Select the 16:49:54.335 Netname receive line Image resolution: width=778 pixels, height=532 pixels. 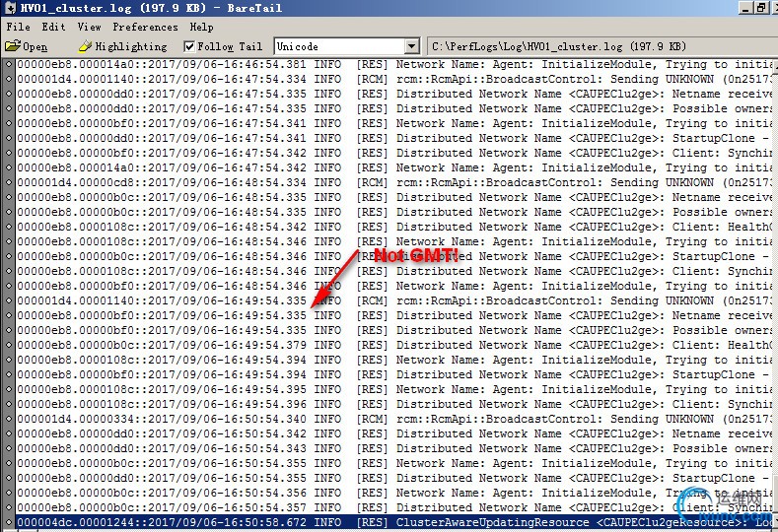pos(394,315)
